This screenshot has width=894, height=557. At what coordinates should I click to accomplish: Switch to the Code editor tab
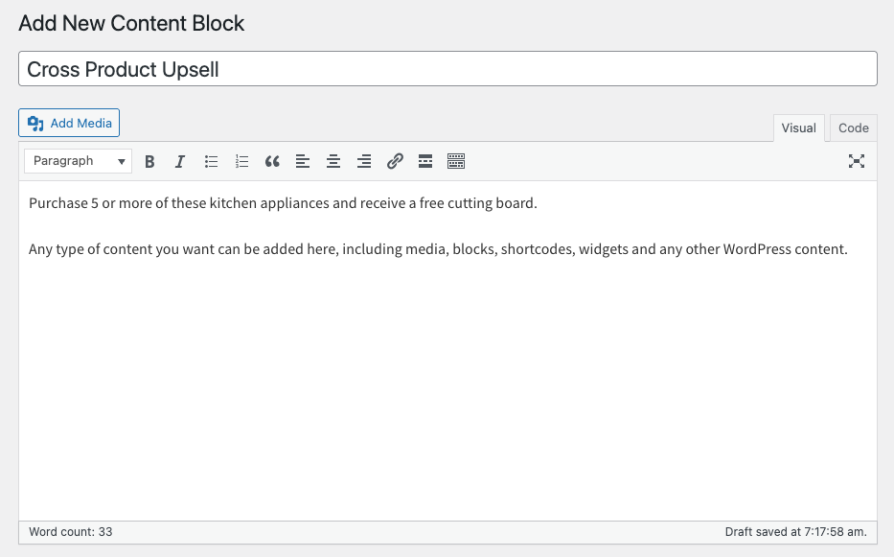pyautogui.click(x=853, y=128)
